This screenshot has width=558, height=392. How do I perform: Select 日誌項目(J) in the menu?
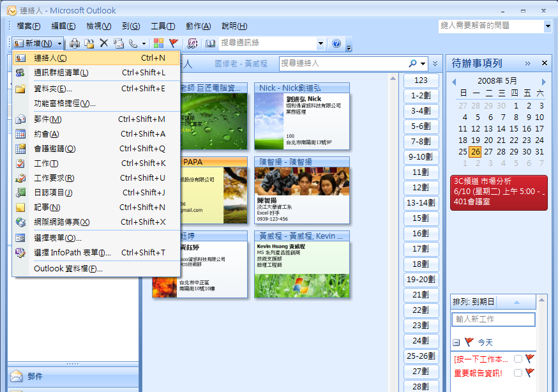pyautogui.click(x=96, y=192)
